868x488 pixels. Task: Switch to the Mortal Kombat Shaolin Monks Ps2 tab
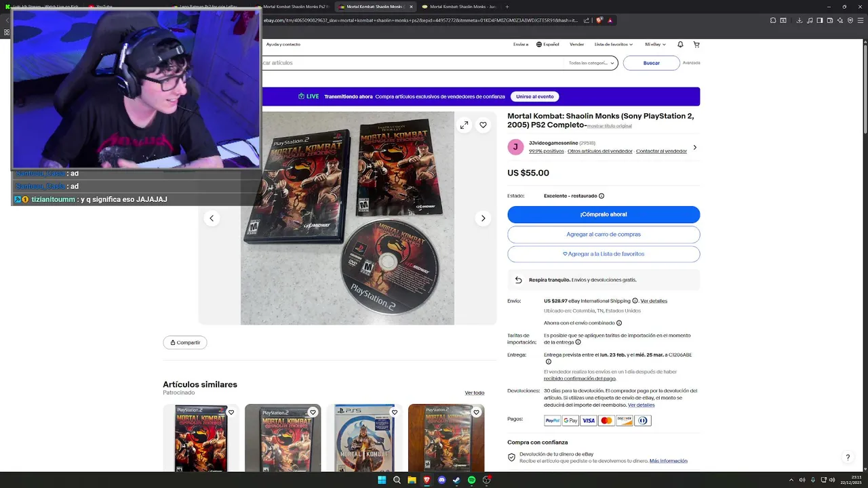pos(295,7)
